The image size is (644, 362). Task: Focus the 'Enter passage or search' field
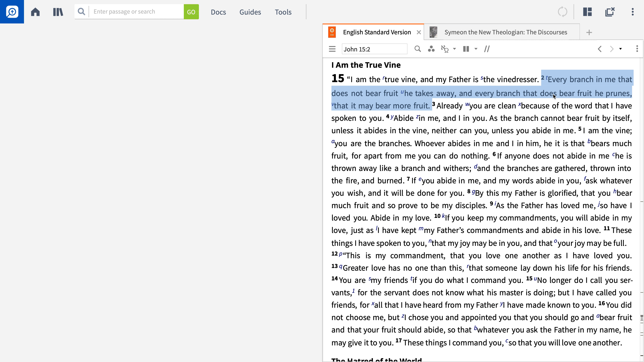(137, 12)
